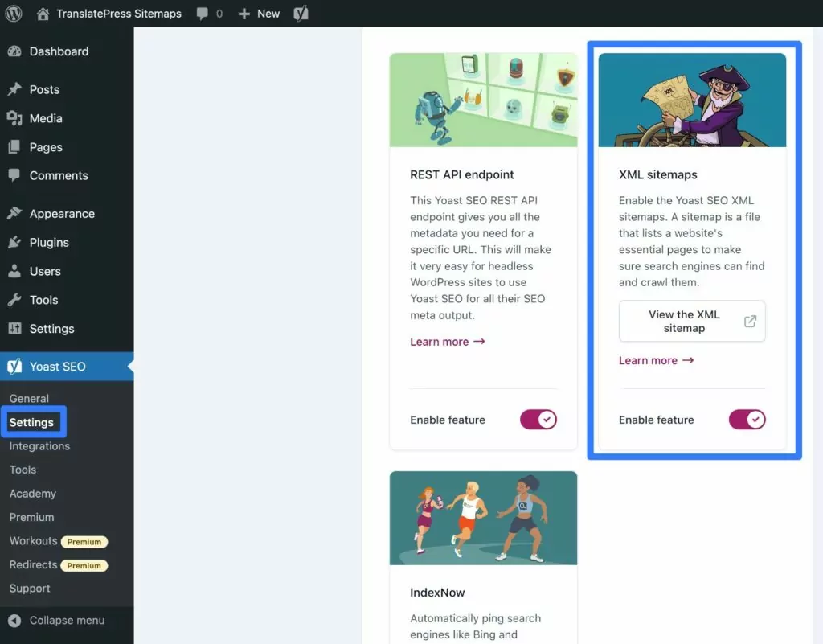Click external link icon on View XML sitemap

[x=750, y=322]
